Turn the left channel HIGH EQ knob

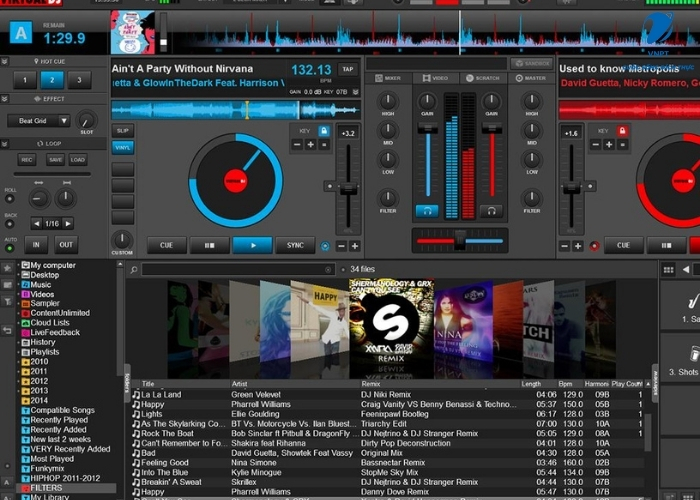tap(388, 101)
